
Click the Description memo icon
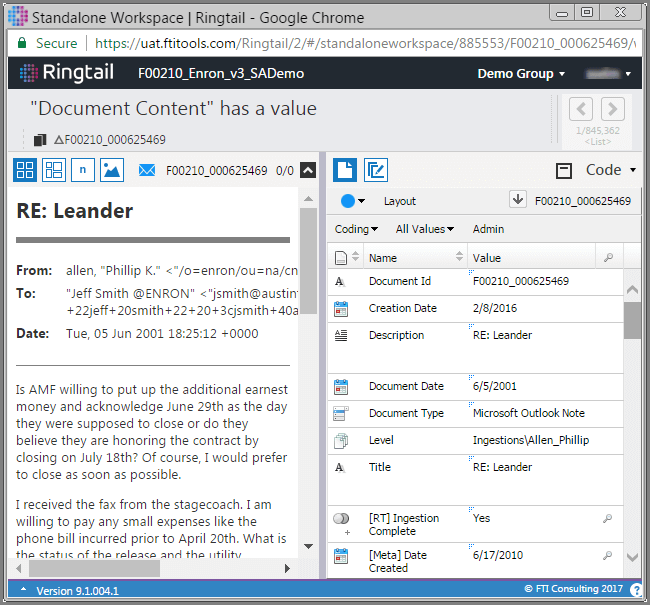coord(341,335)
